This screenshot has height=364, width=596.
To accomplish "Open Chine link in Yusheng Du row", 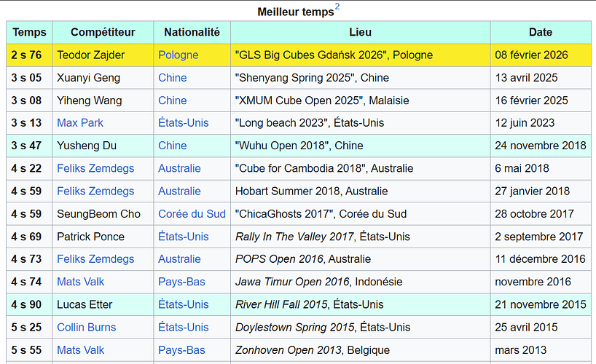I will (x=172, y=146).
